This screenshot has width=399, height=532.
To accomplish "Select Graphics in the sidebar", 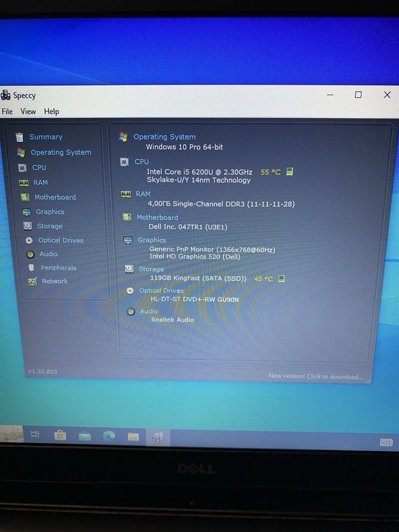I will (x=50, y=212).
